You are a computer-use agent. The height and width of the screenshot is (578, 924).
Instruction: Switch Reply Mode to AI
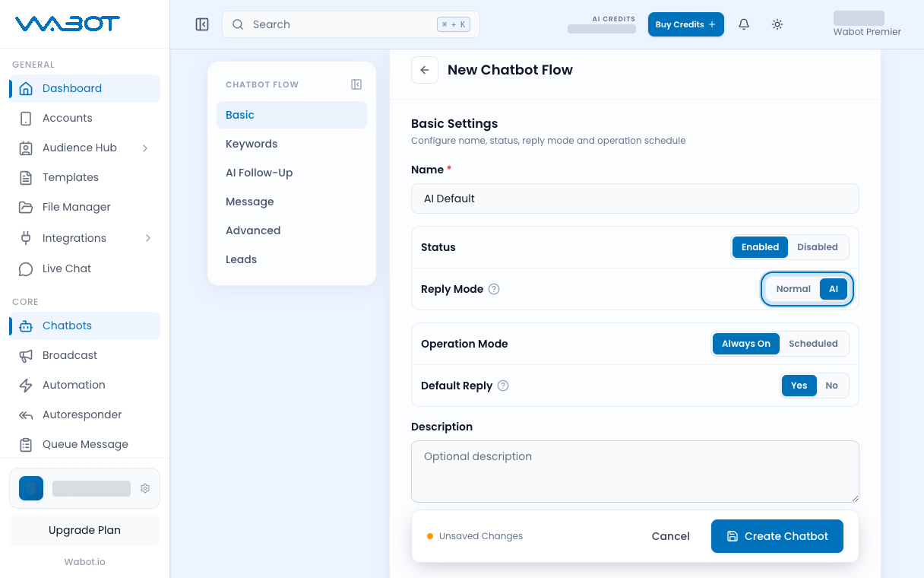[x=834, y=289]
